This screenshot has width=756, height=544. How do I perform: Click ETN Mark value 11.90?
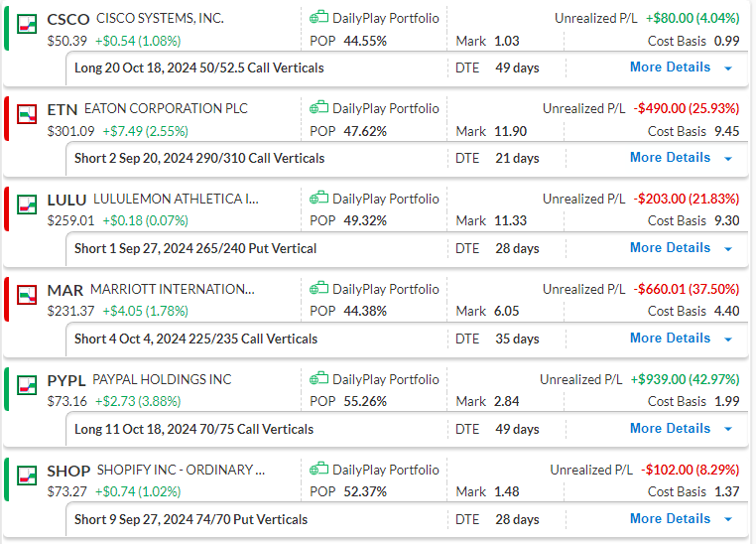pos(511,131)
